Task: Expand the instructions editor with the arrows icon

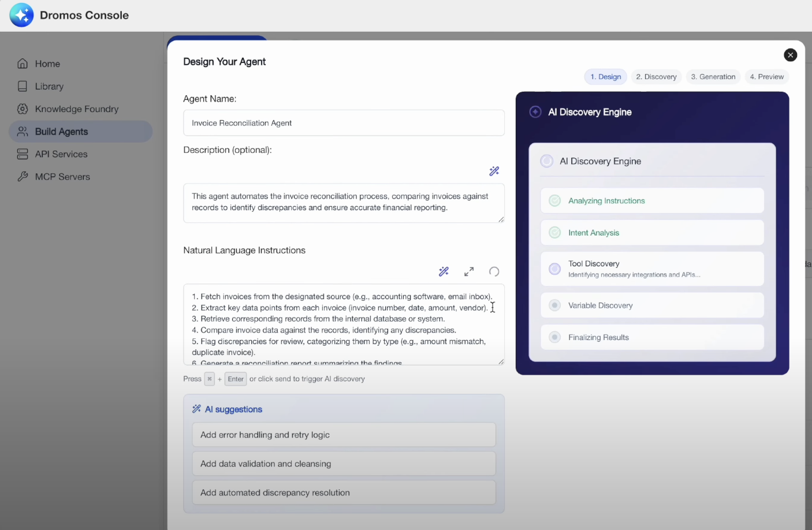Action: tap(469, 271)
